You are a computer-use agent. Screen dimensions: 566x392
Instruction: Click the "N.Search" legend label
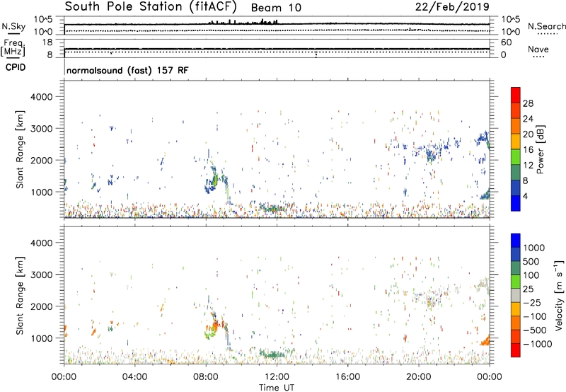546,26
